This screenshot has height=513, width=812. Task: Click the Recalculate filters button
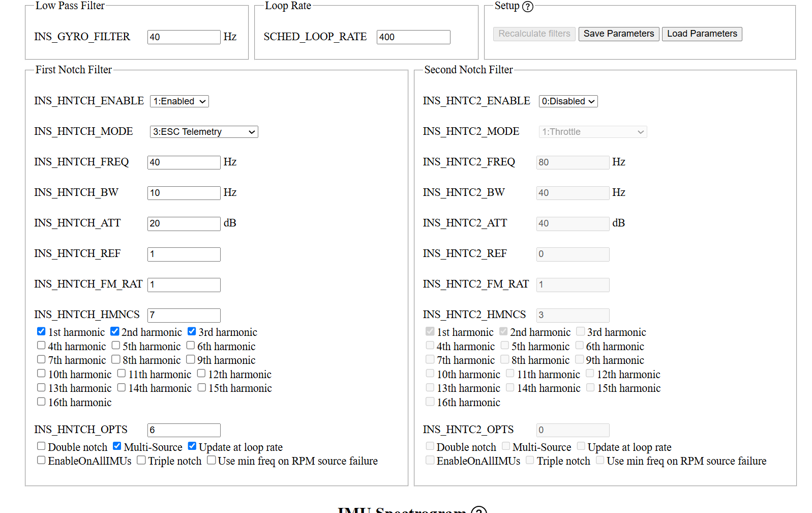click(x=534, y=34)
